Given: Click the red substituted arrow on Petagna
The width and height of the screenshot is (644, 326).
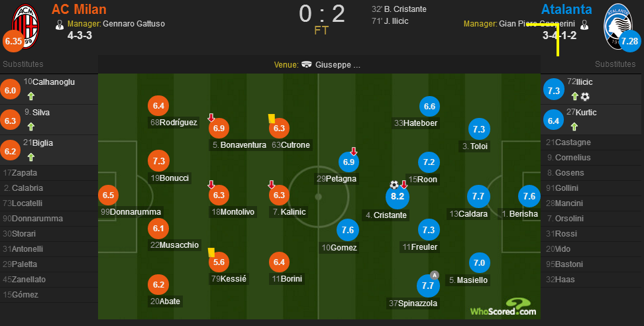Looking at the screenshot, I should (353, 152).
